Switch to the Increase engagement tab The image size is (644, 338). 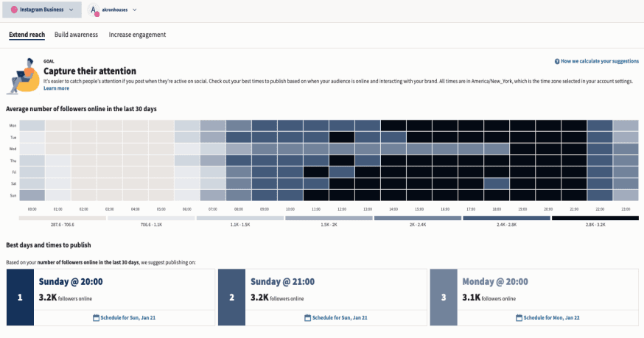pyautogui.click(x=137, y=35)
